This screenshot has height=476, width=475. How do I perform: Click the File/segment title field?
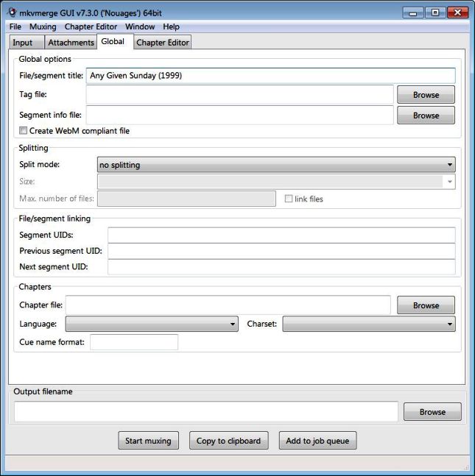pos(271,76)
